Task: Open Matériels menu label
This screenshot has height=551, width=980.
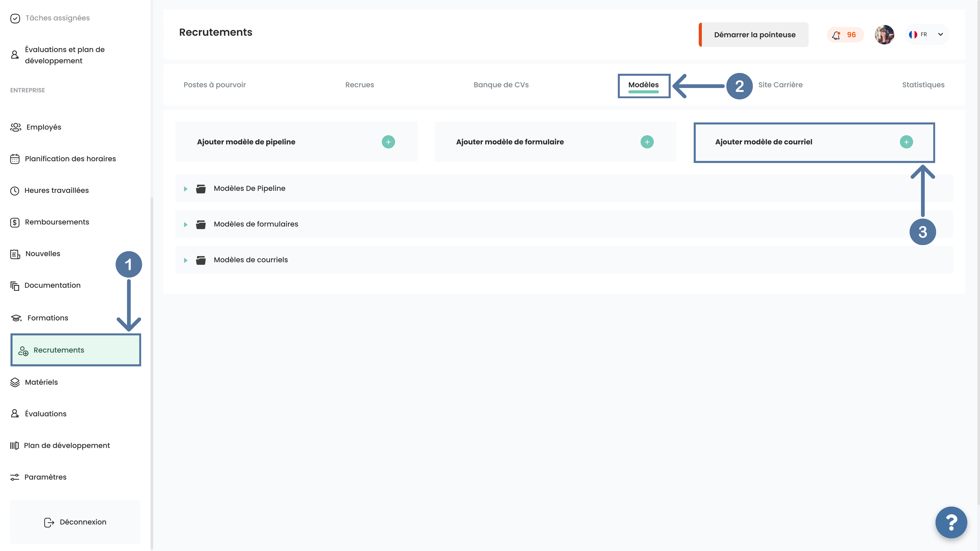Action: (x=41, y=382)
